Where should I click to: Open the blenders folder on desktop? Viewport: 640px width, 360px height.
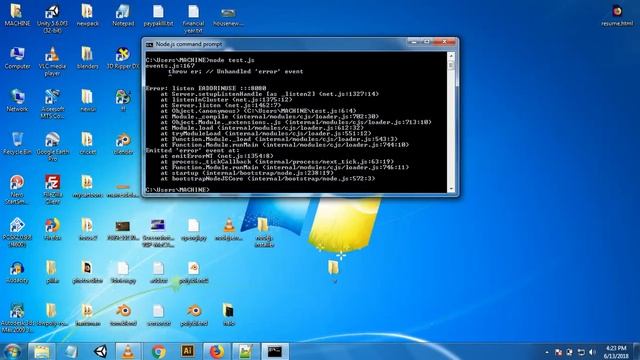(x=87, y=58)
